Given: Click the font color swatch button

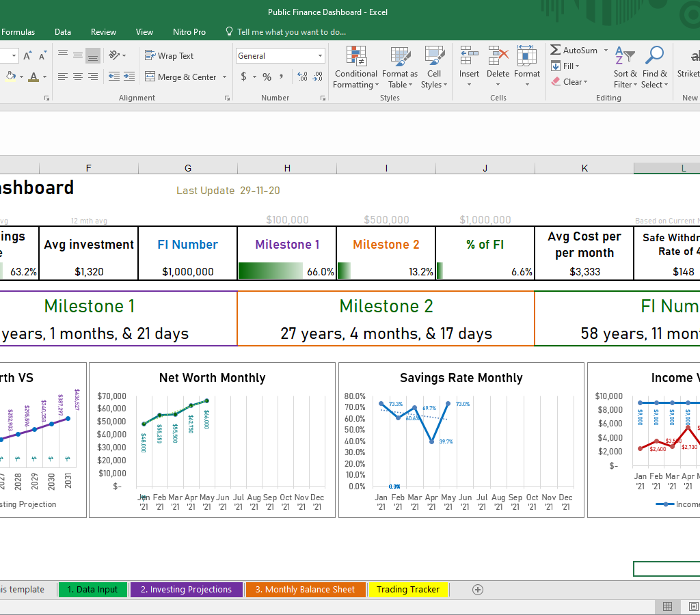Looking at the screenshot, I should [33, 77].
